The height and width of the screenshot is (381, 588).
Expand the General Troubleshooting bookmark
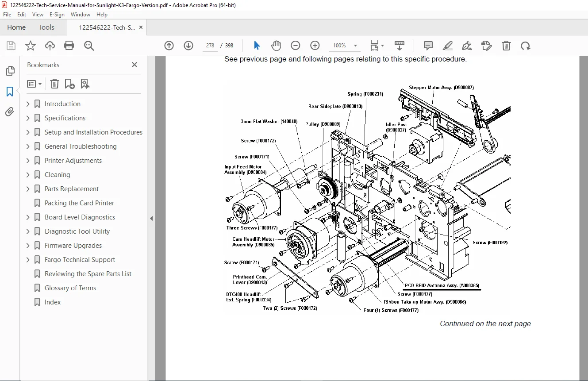pos(28,146)
